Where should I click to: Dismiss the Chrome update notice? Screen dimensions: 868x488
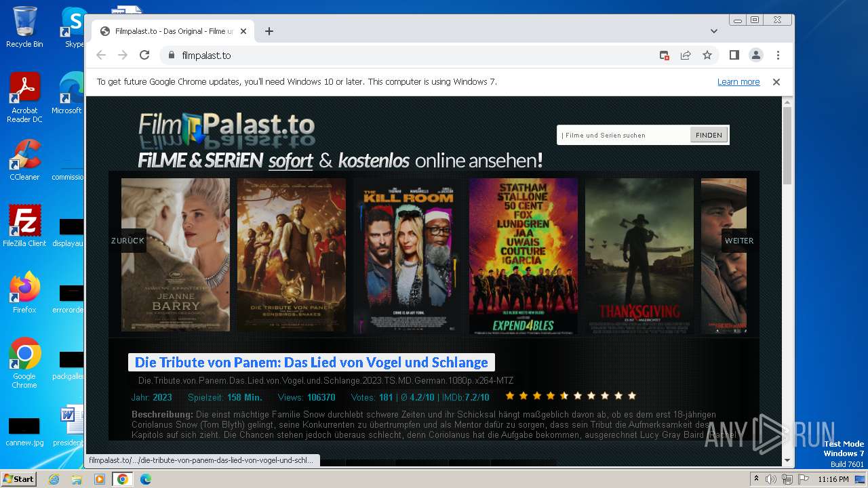(776, 82)
